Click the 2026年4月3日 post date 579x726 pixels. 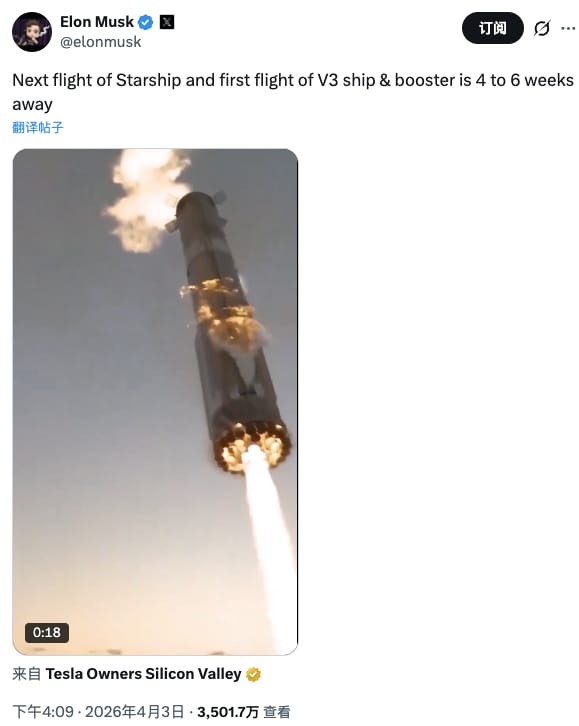click(134, 712)
